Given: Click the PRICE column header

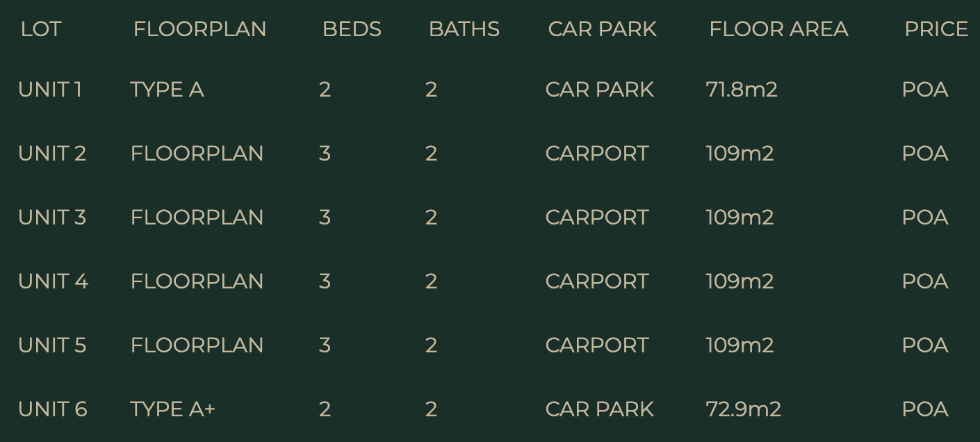Looking at the screenshot, I should click(x=936, y=29).
